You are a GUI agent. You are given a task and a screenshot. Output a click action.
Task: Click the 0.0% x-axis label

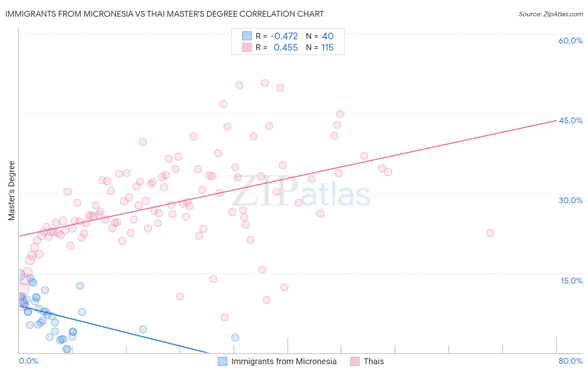pos(28,361)
